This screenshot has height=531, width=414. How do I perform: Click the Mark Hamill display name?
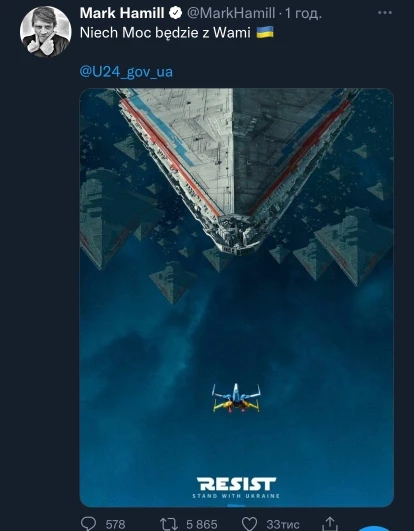point(122,13)
